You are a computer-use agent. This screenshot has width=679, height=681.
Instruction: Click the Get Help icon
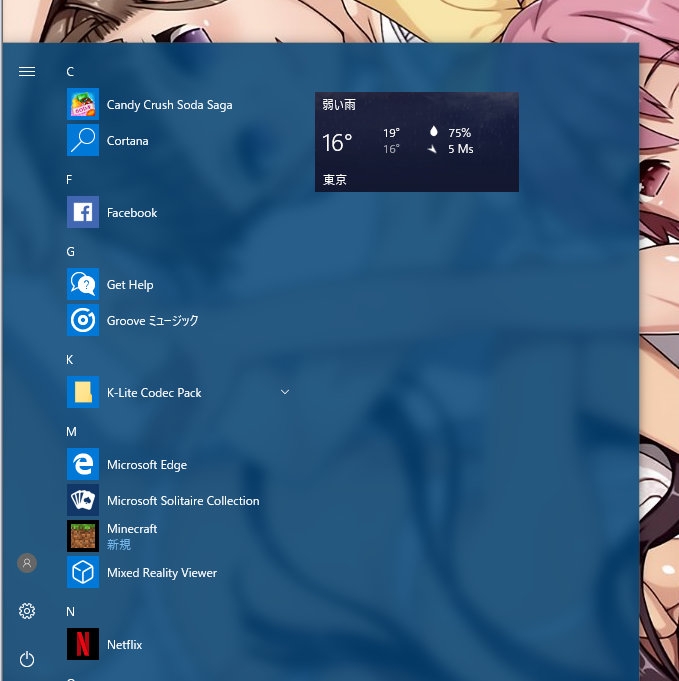pos(83,284)
